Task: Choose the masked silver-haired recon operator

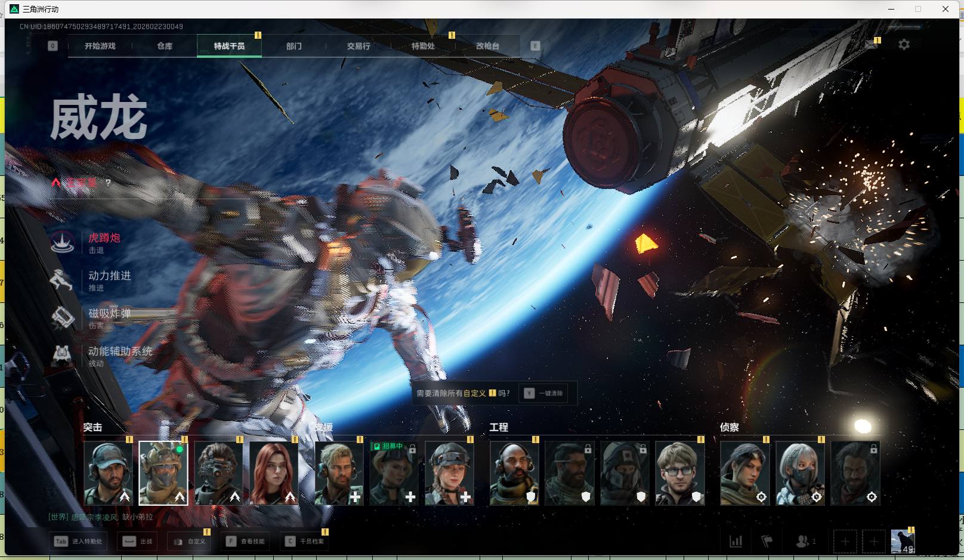Action: (x=800, y=473)
